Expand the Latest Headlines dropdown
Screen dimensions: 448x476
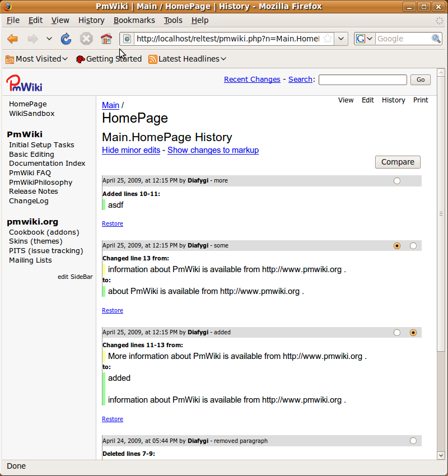(223, 59)
